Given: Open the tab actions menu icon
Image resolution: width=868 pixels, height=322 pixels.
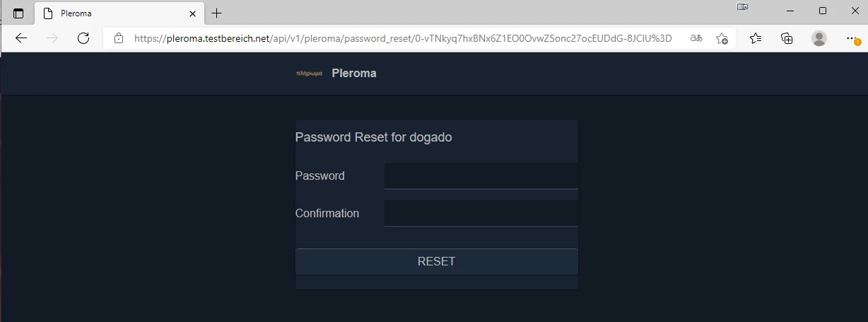Looking at the screenshot, I should (x=18, y=13).
